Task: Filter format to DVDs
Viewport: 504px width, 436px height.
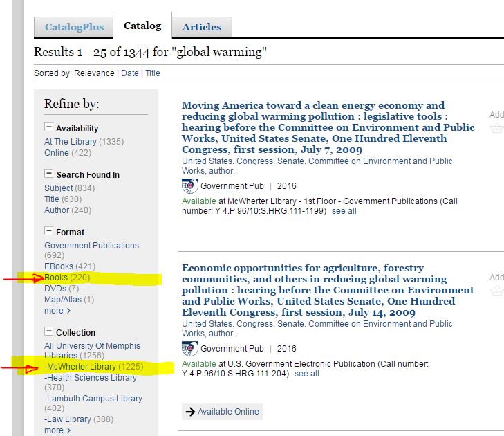Action: (x=62, y=289)
